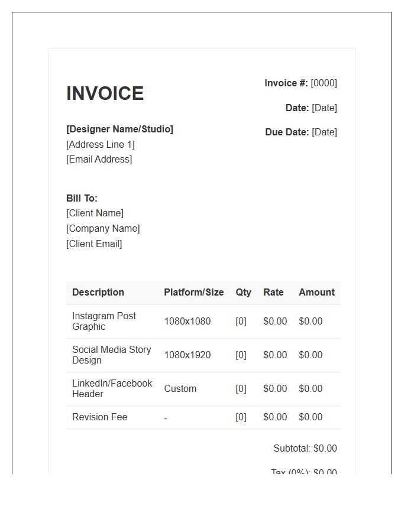Screen dimensions: 414x532
Task: Click the INVOICE heading
Action: click(105, 93)
